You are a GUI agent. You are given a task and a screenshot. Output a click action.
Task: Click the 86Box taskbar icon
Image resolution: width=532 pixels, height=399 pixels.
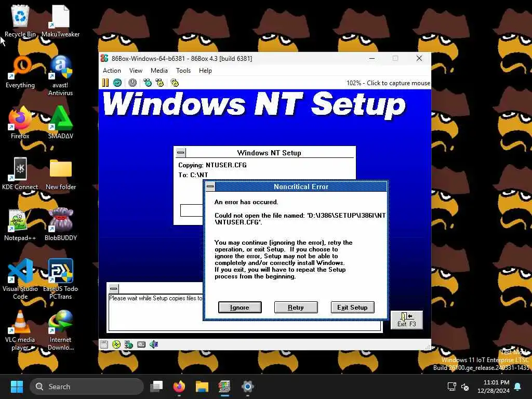224,387
